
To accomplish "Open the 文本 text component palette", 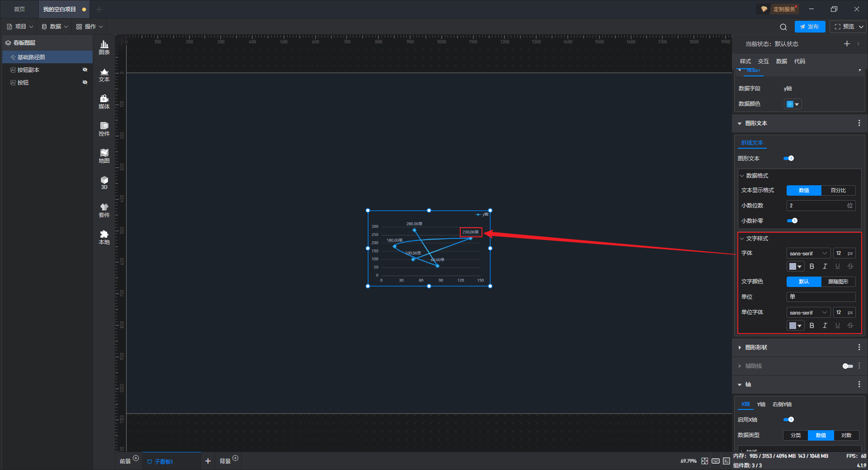I will pos(104,75).
